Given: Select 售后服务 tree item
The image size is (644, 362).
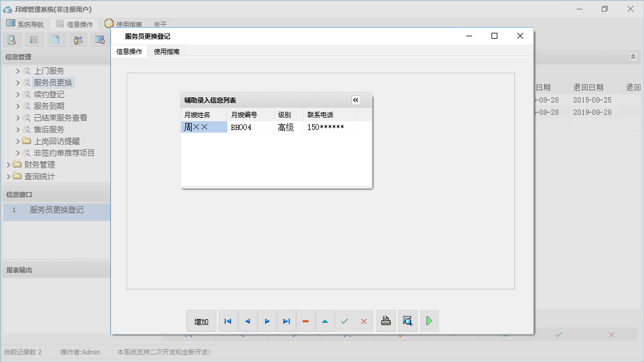Looking at the screenshot, I should tap(49, 129).
